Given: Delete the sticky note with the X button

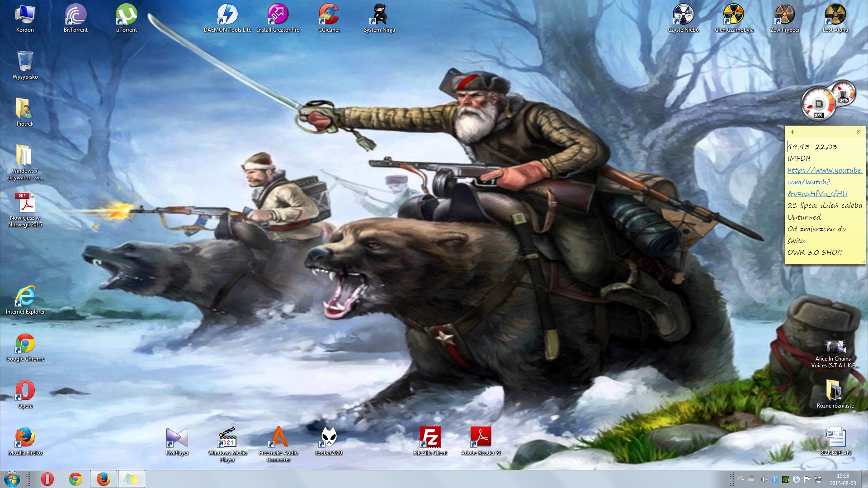Looking at the screenshot, I should coord(859,132).
